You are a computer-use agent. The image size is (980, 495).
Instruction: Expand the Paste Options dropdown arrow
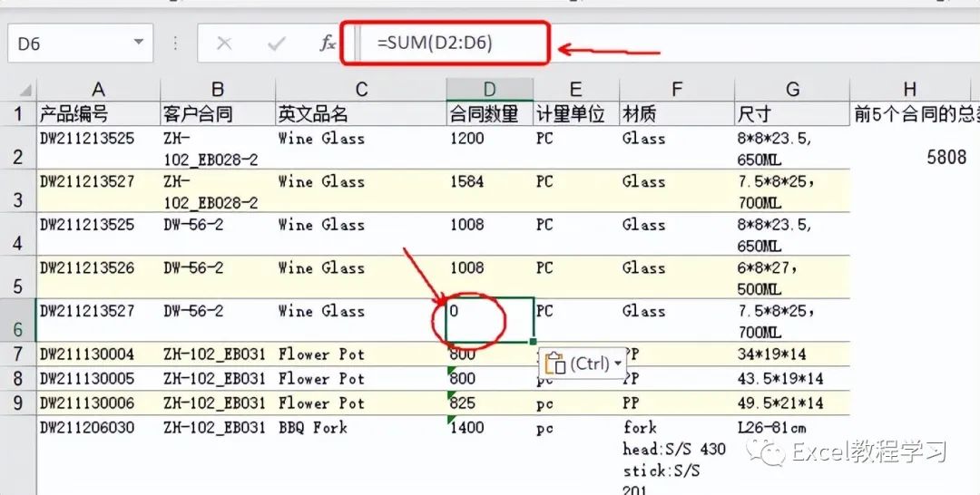619,364
